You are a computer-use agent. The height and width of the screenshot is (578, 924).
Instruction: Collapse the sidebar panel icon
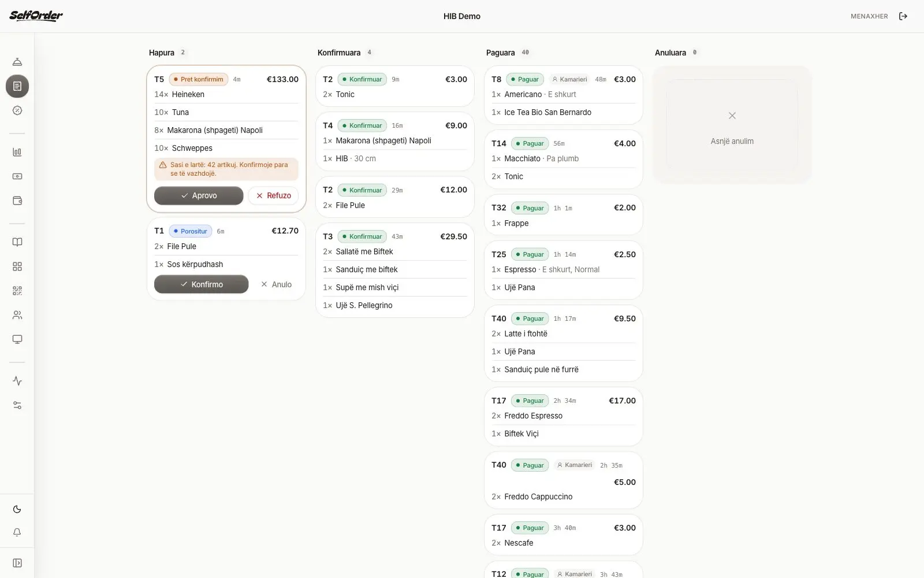tap(17, 563)
